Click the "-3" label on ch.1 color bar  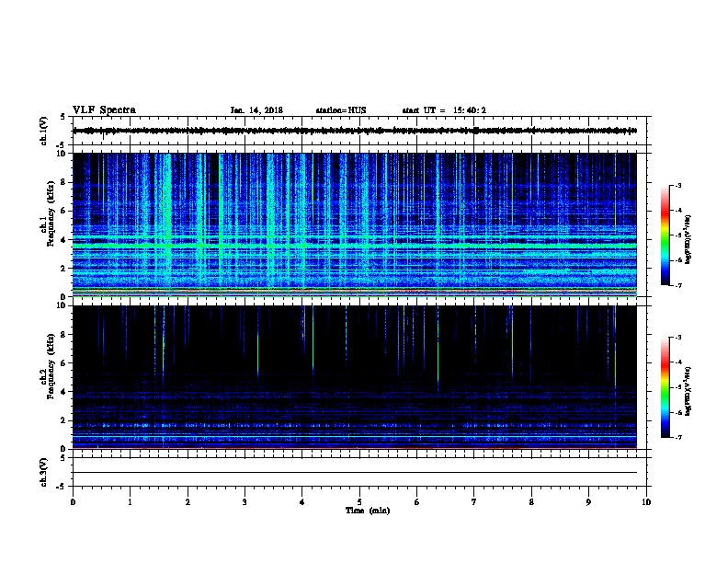click(677, 186)
